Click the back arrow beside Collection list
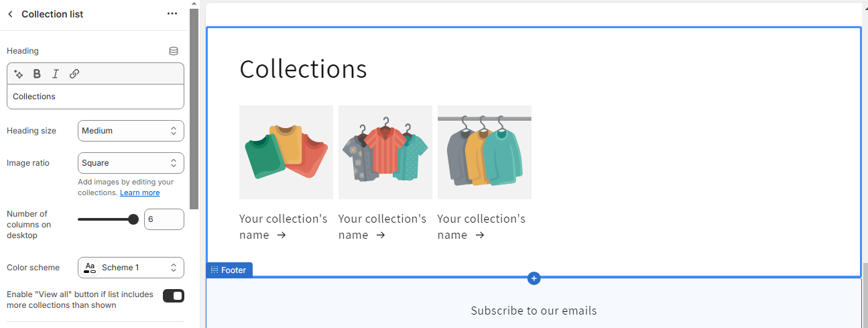Viewport: 868px width, 328px height. 10,14
